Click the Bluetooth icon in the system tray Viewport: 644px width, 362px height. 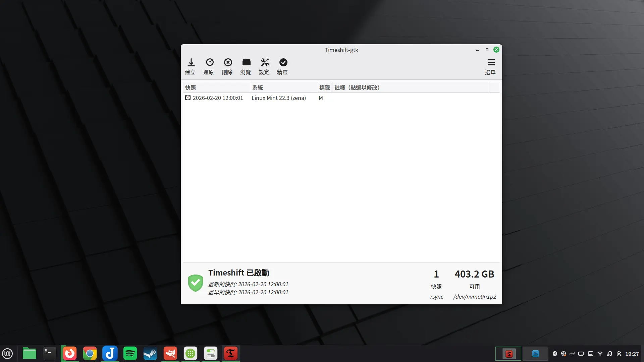tap(555, 354)
